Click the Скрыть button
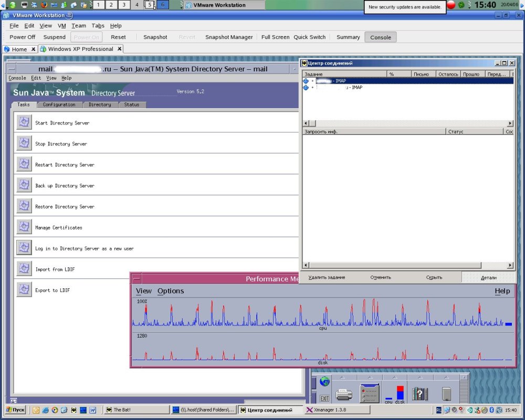Screen dimensions: 525x420 (434, 277)
